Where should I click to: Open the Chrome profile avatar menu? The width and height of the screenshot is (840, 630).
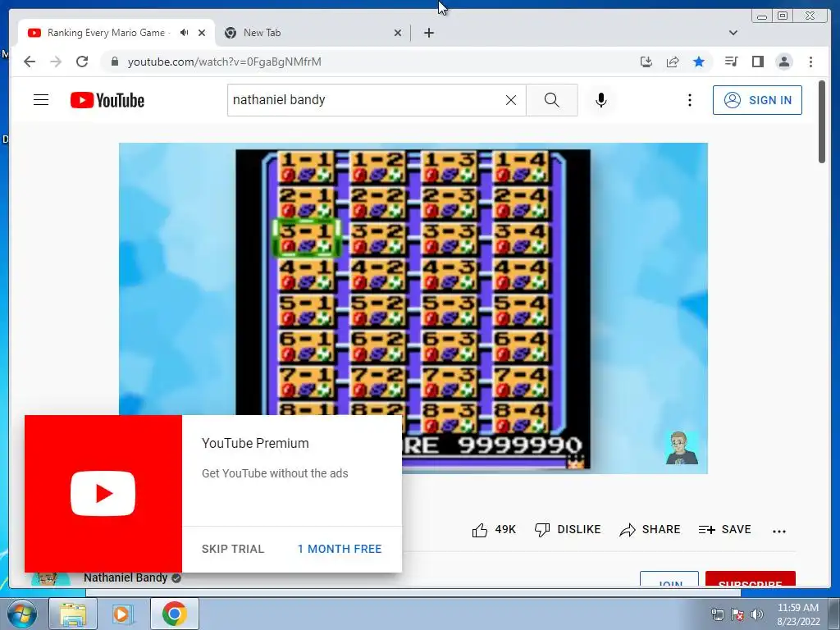(x=784, y=62)
